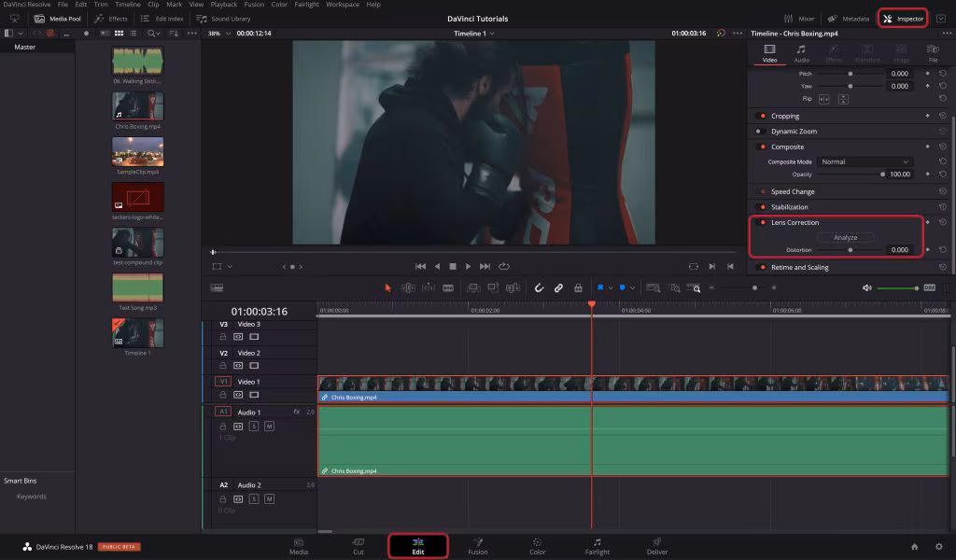The height and width of the screenshot is (560, 956).
Task: Adjust the Opacity slider handle
Action: click(x=882, y=175)
